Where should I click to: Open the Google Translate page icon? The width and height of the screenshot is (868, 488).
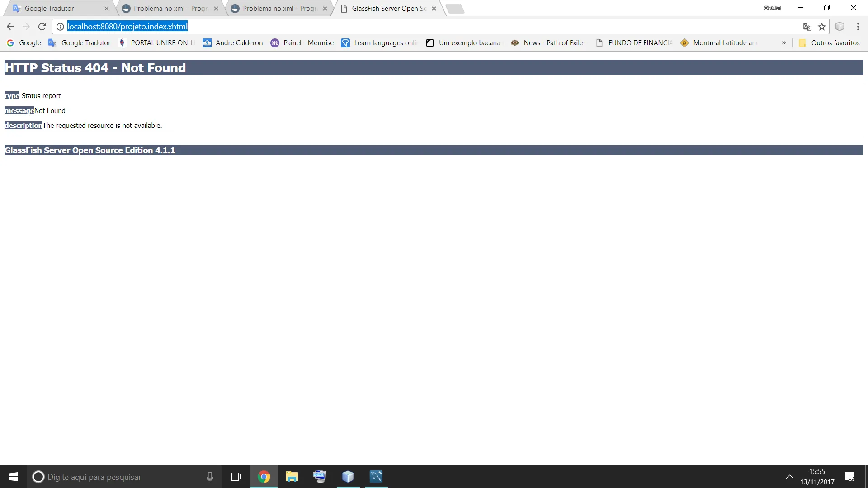click(807, 27)
